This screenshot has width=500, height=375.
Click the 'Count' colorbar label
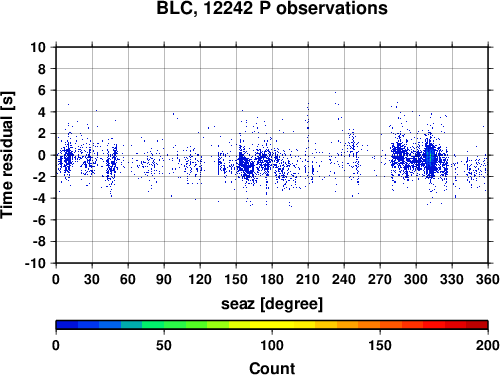coord(272,368)
